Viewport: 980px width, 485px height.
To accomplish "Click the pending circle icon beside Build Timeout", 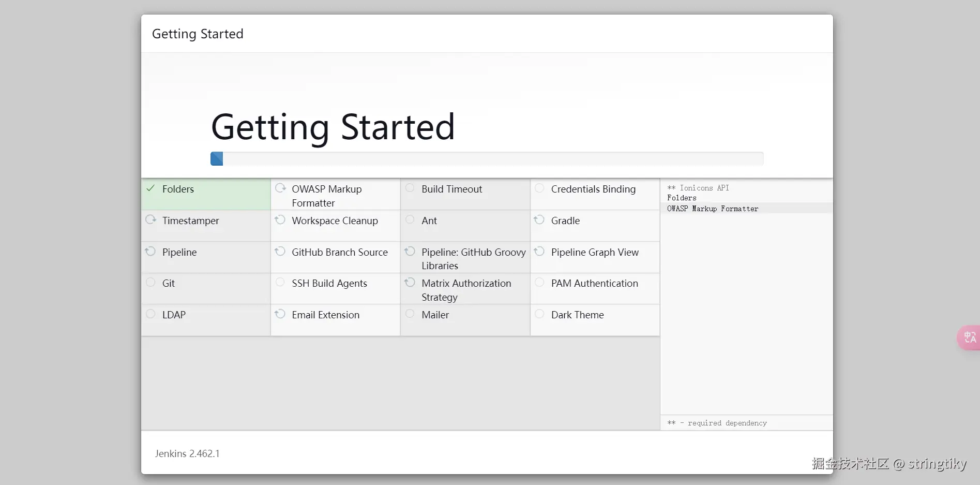I will click(x=410, y=188).
